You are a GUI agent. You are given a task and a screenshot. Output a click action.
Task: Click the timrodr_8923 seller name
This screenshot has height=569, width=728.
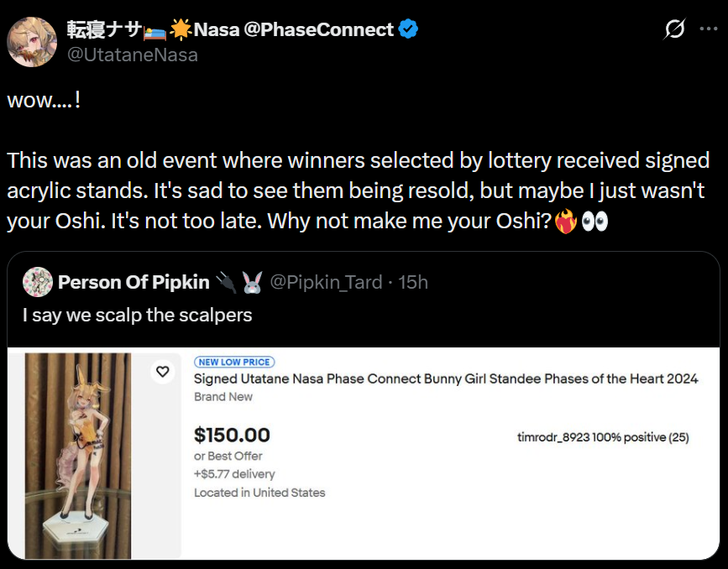click(x=553, y=437)
